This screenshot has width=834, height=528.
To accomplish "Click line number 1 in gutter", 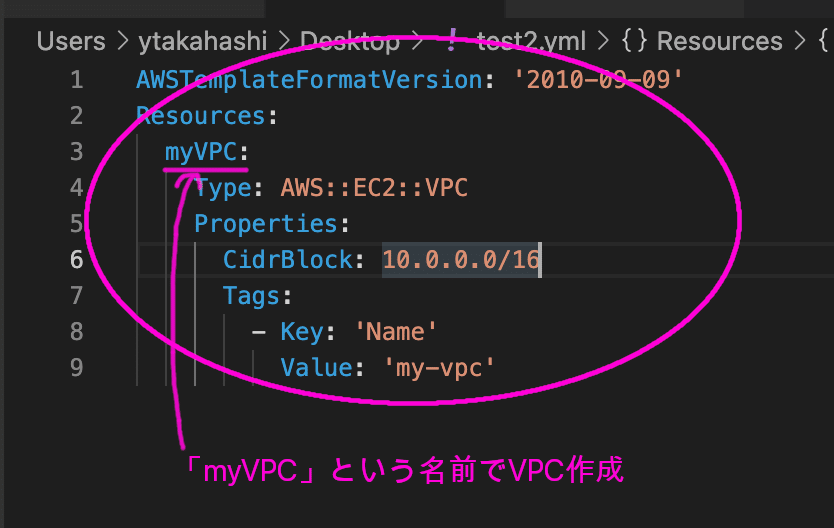I will [x=77, y=80].
